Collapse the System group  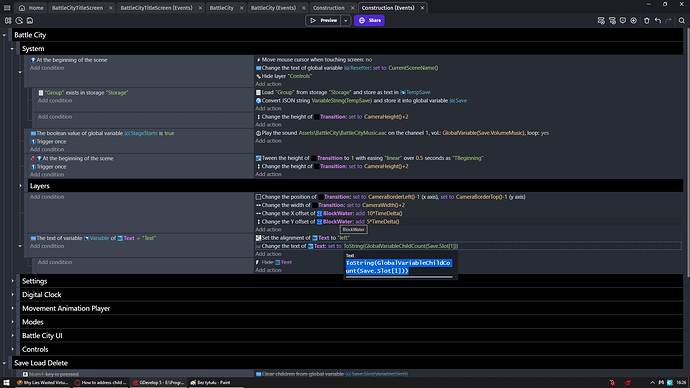(12, 49)
